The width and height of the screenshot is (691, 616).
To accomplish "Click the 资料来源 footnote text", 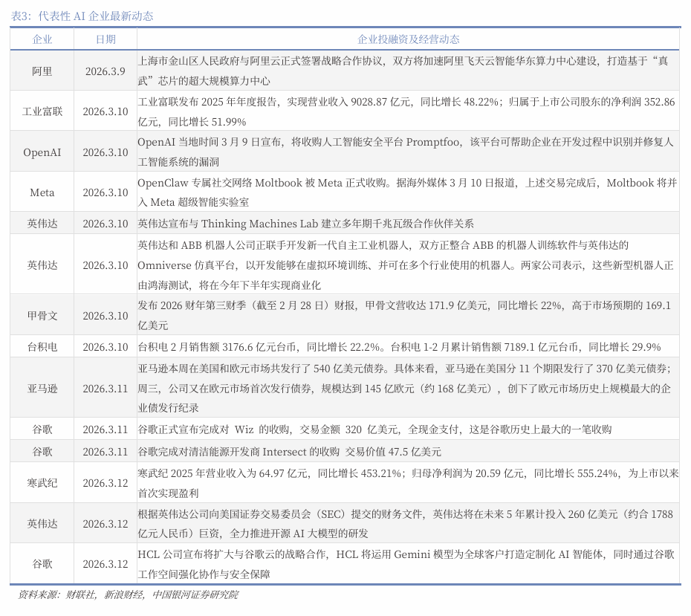I will pyautogui.click(x=128, y=595).
